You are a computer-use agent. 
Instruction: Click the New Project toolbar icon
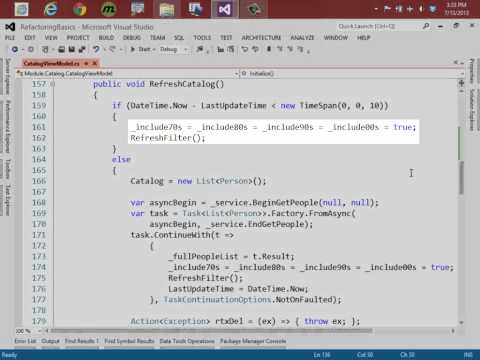[x=45, y=49]
